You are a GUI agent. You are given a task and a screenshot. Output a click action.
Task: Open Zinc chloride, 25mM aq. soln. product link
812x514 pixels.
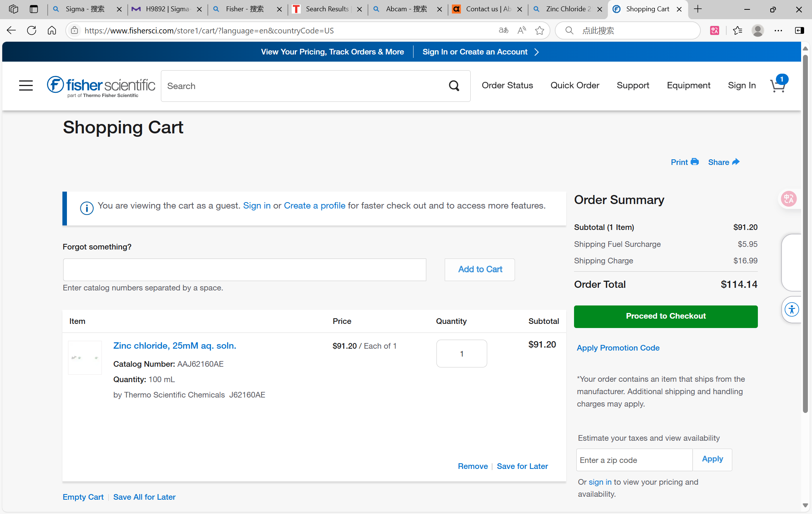pyautogui.click(x=175, y=346)
